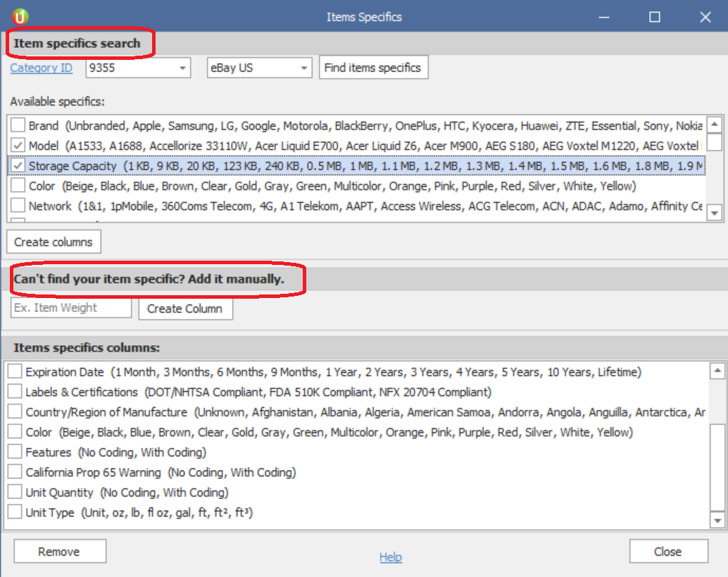Click the Remove button
728x577 pixels.
click(59, 552)
